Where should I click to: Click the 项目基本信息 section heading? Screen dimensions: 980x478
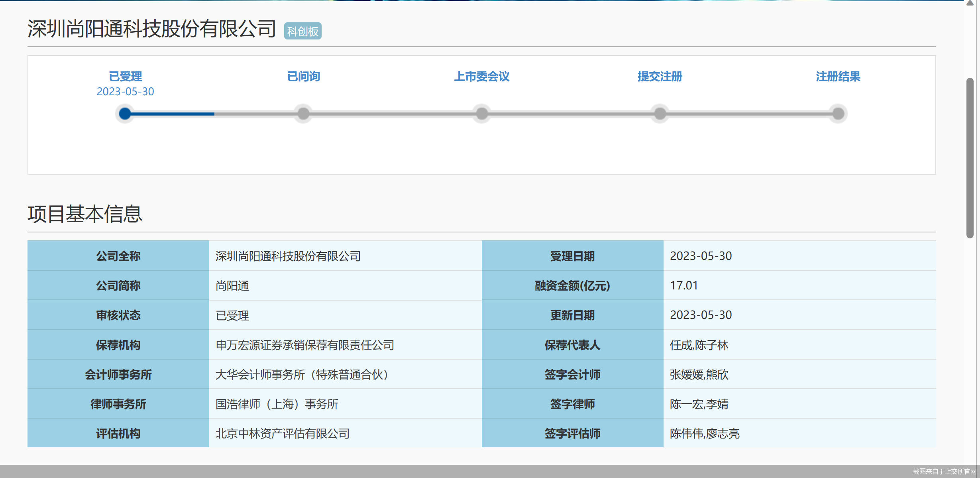(x=85, y=214)
